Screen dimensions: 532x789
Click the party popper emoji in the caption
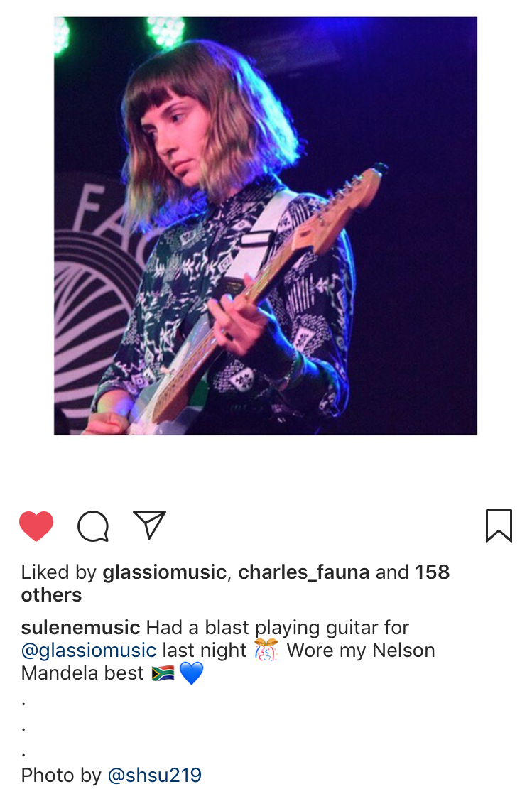[266, 650]
